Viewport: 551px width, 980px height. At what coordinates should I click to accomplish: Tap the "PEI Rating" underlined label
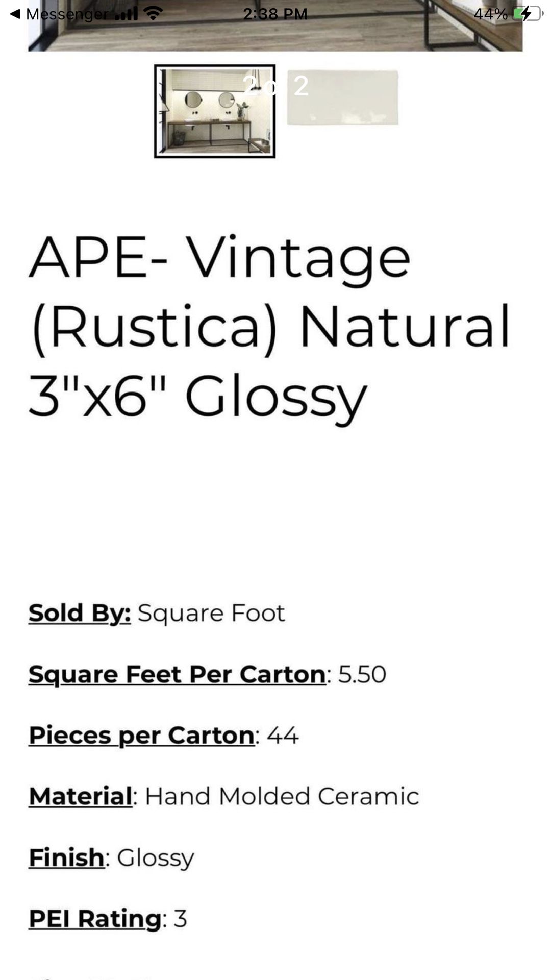pos(95,919)
